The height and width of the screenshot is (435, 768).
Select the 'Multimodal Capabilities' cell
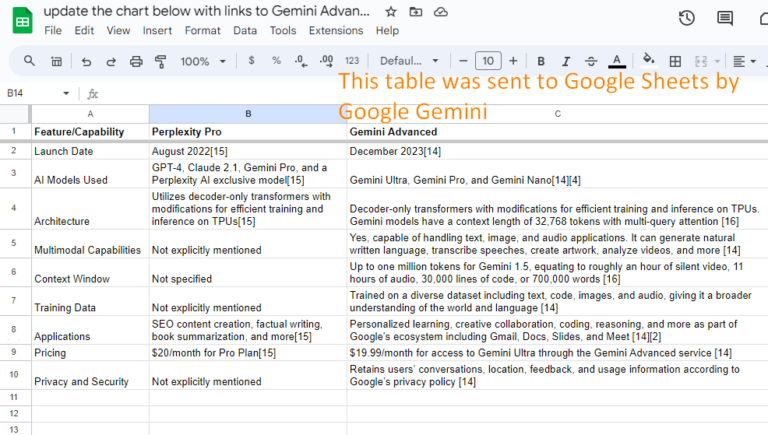click(90, 243)
